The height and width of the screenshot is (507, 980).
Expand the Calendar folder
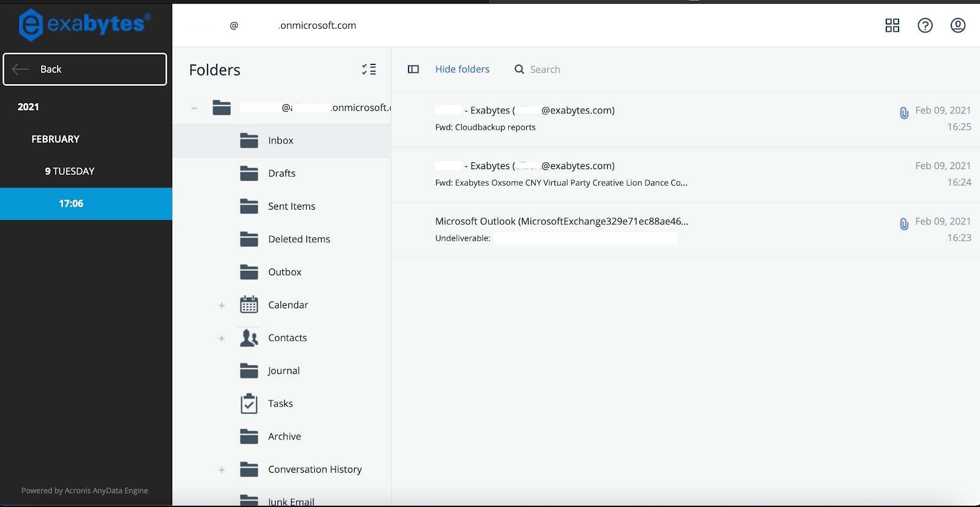[222, 305]
